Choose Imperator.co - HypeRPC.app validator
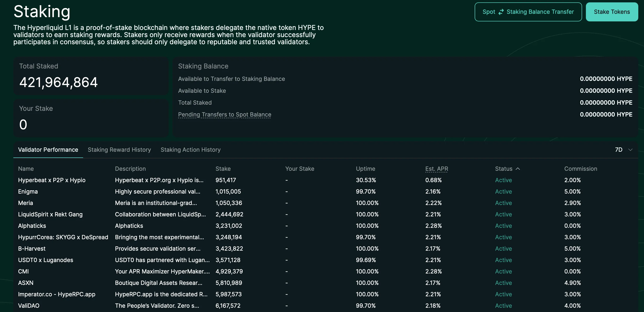This screenshot has height=312, width=644. (56, 294)
